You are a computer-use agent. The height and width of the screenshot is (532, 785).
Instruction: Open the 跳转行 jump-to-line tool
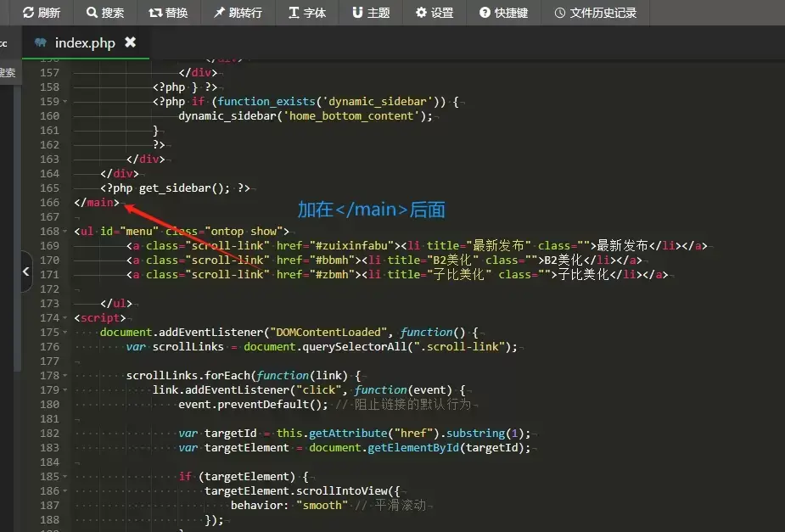(238, 13)
